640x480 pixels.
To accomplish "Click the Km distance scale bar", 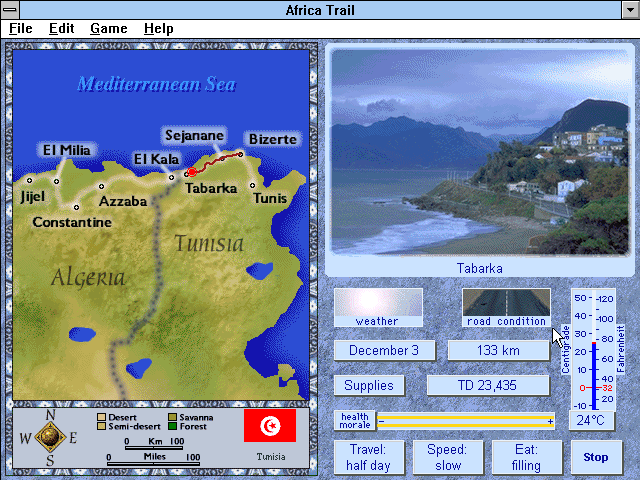I will pos(154,448).
